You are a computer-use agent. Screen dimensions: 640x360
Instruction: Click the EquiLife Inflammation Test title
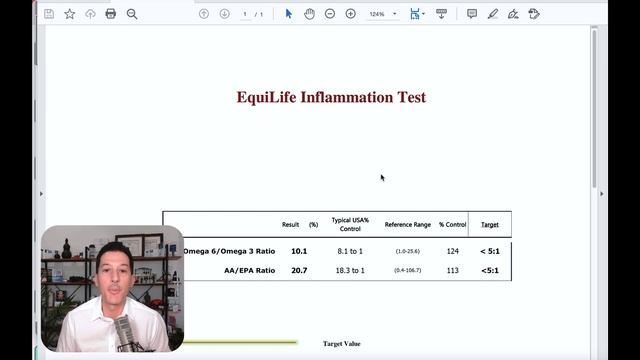[331, 97]
